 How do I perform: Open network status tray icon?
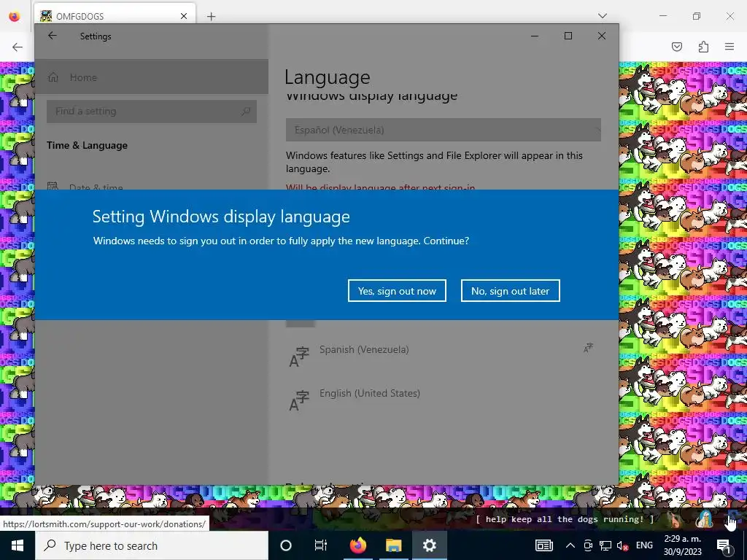coord(605,545)
